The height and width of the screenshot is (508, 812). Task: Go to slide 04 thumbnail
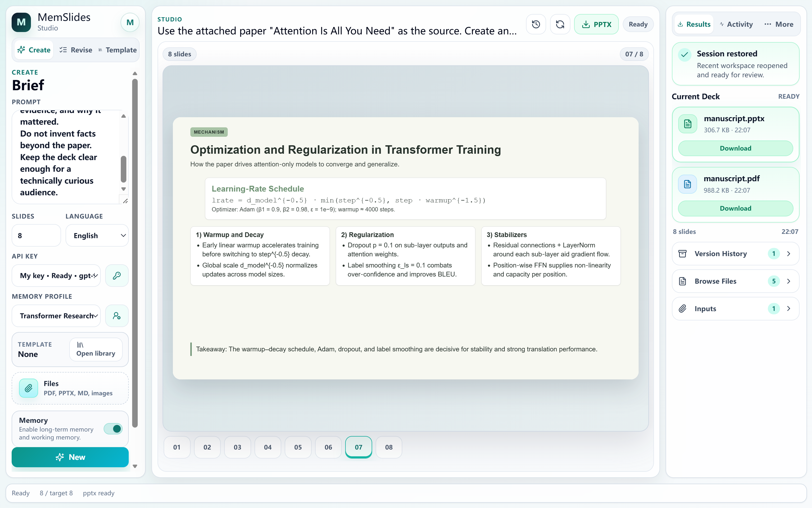coord(268,447)
